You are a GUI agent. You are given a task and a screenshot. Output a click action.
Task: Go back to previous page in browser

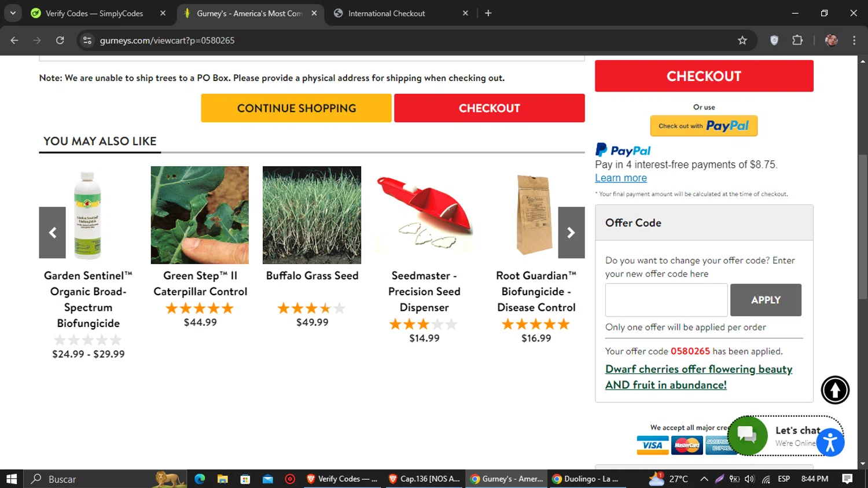14,40
